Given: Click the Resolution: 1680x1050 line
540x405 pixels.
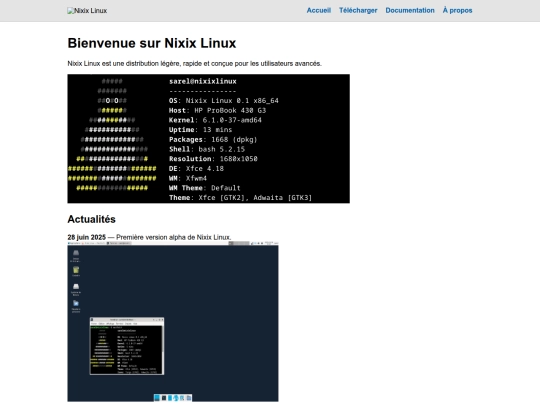Looking at the screenshot, I should (213, 159).
